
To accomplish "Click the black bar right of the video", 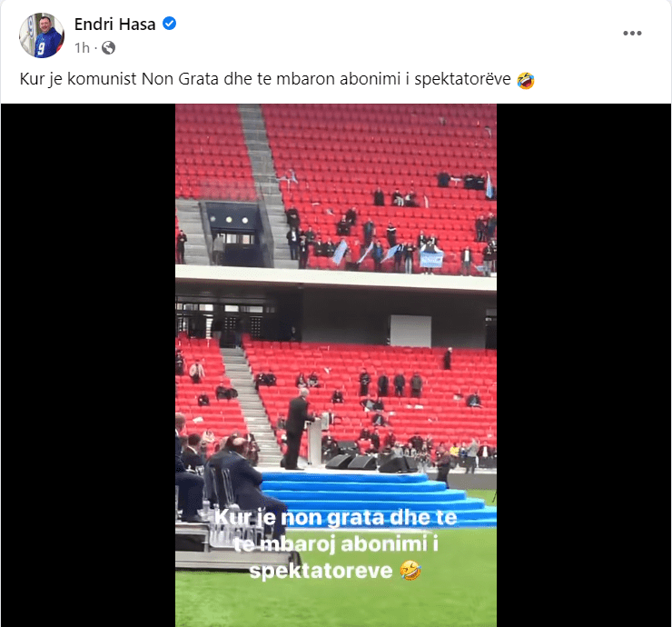I will [x=584, y=365].
